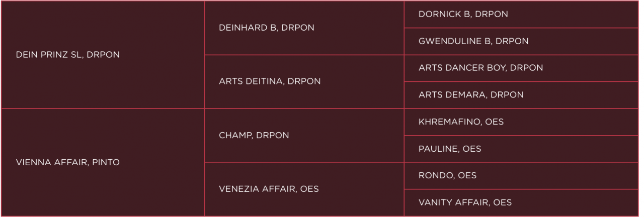Click the dam name in the first column
Screen dimensions: 644x218
point(69,162)
